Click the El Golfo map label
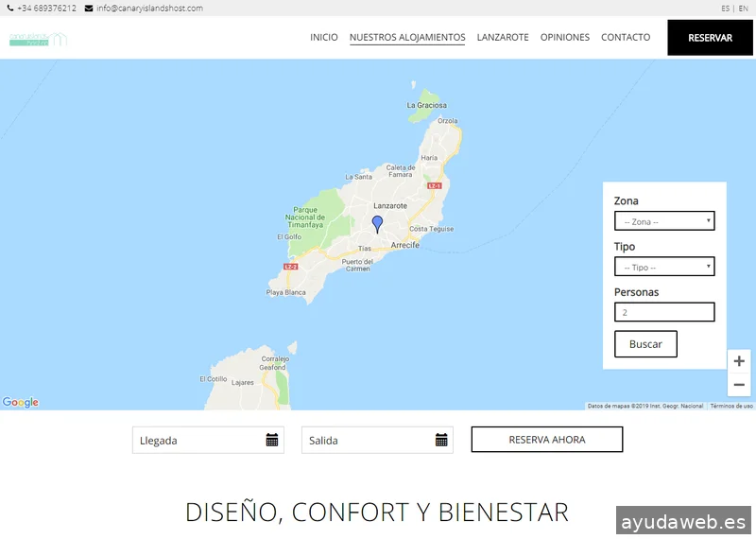756x539 pixels. (x=289, y=237)
